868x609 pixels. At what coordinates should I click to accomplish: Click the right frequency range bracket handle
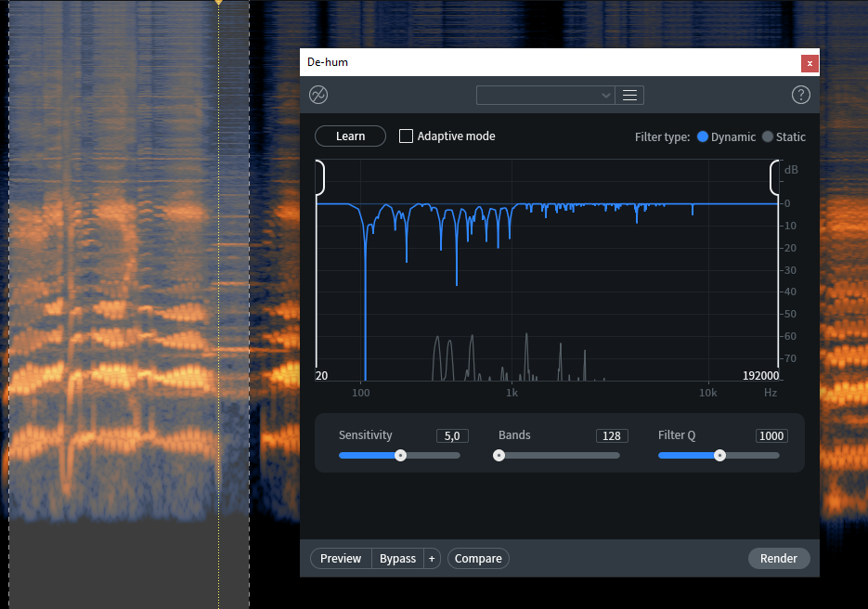pos(774,177)
